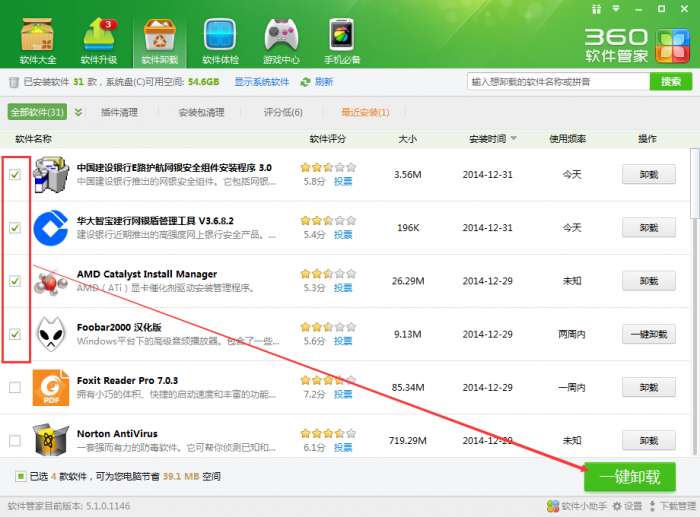The width and height of the screenshot is (700, 517).
Task: Click the 中国建设银行 E路护航 app icon
Action: point(51,174)
